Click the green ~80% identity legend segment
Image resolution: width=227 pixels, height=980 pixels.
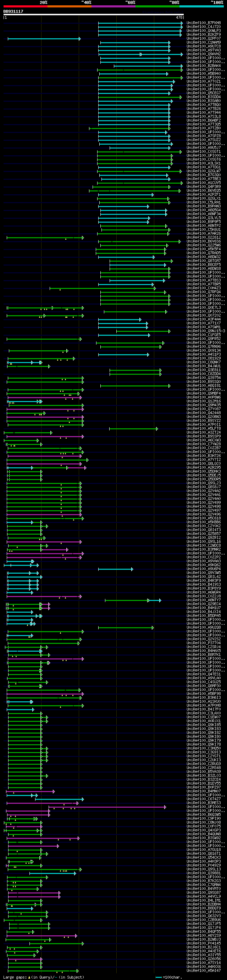[x=157, y=6]
